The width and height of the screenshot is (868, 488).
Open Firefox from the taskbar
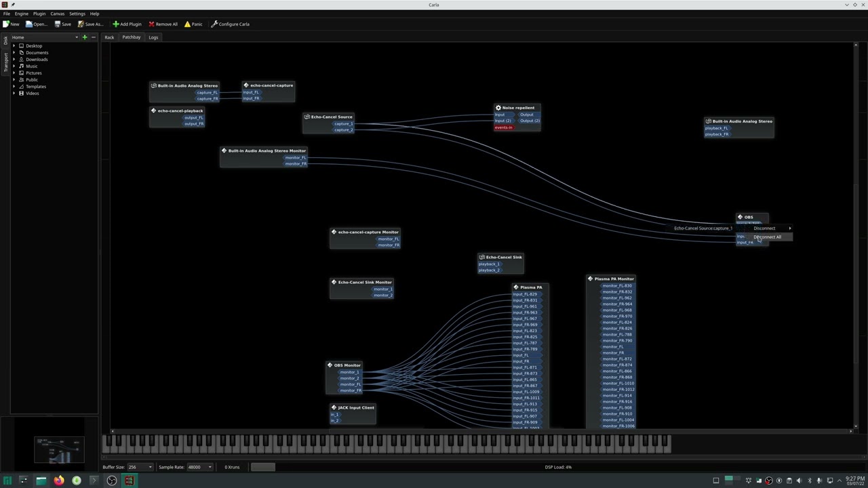(x=59, y=481)
